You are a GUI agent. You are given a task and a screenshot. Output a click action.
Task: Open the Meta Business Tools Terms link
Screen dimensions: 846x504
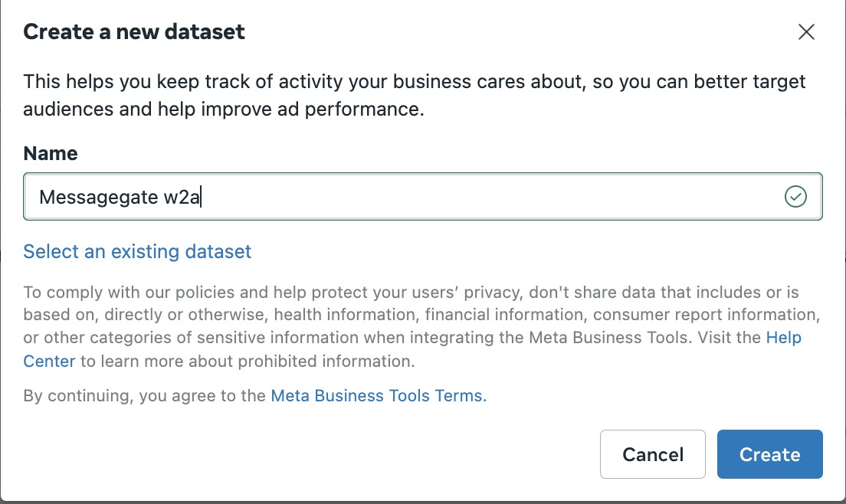(x=379, y=396)
